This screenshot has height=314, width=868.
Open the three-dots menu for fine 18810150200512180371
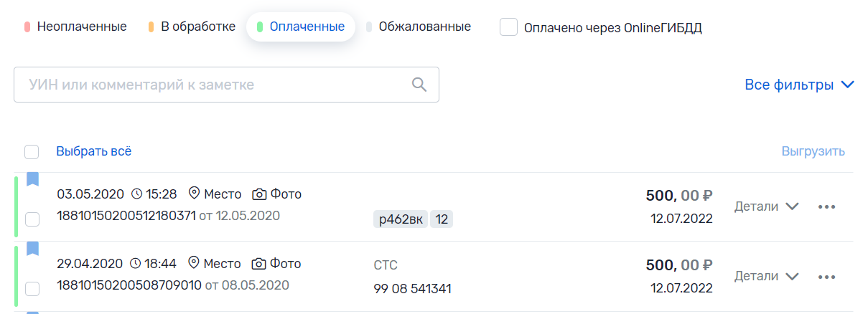[827, 206]
